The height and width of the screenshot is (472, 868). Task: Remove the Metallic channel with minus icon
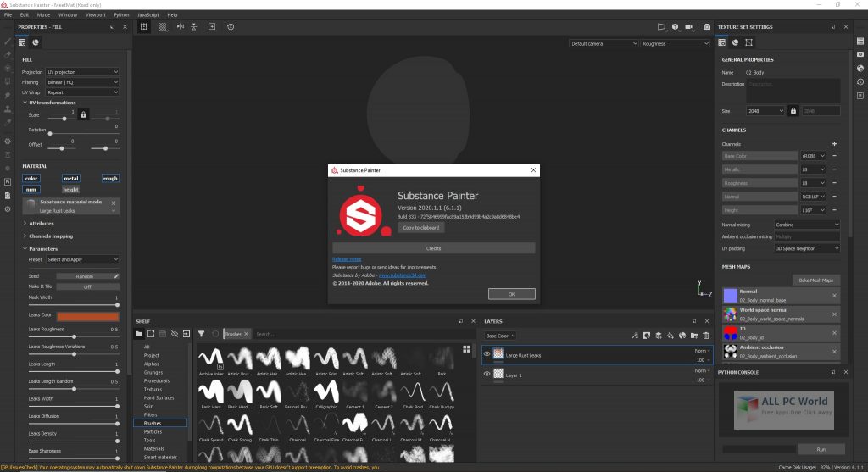[834, 169]
